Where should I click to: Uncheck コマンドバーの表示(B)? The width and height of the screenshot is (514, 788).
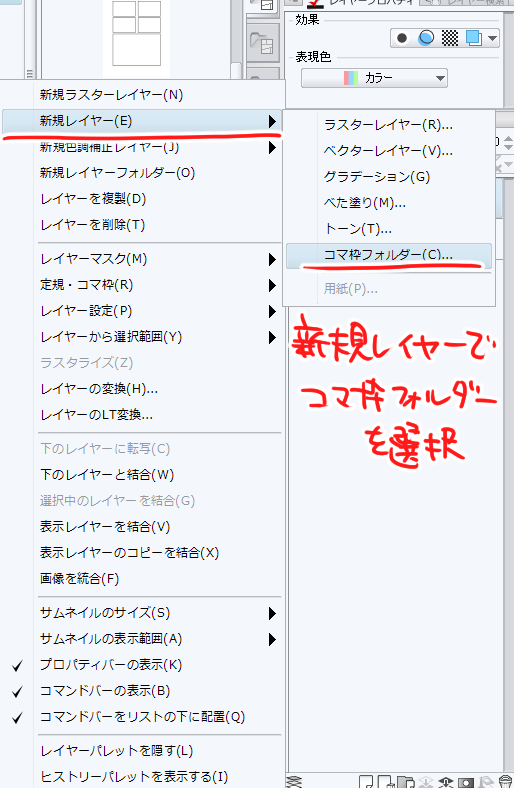[144, 691]
